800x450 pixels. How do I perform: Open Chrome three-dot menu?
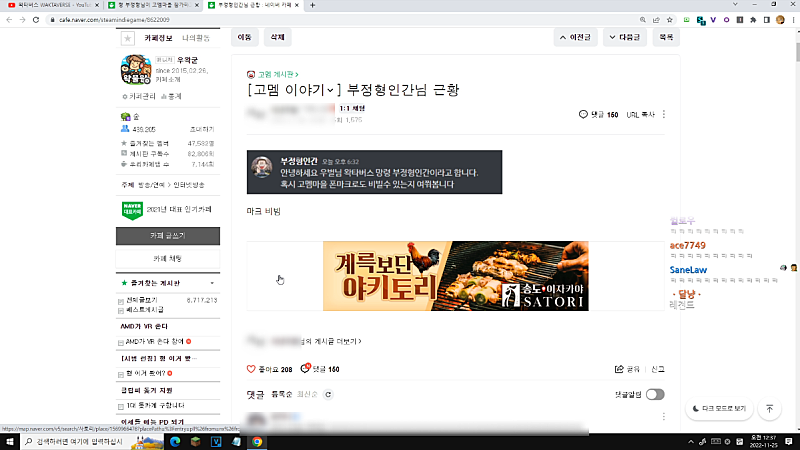point(793,20)
